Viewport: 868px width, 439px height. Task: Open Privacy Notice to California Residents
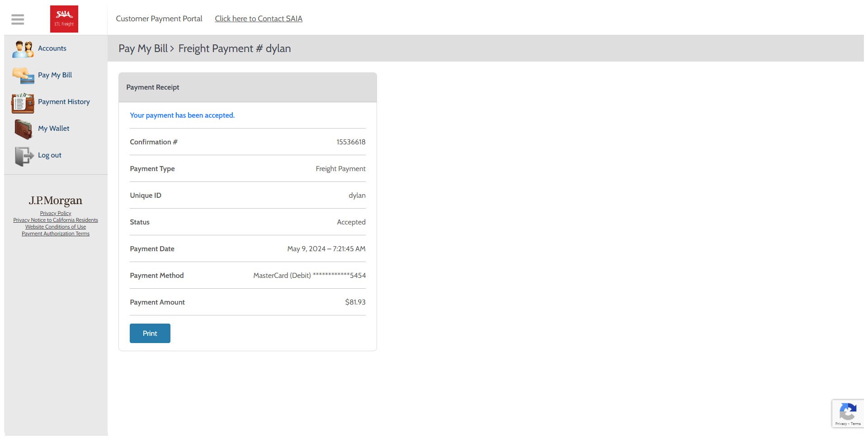56,220
